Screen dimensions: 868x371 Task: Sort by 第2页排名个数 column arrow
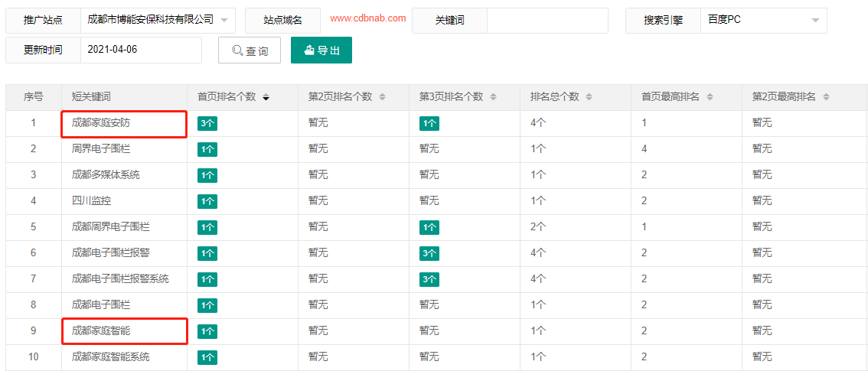click(382, 97)
